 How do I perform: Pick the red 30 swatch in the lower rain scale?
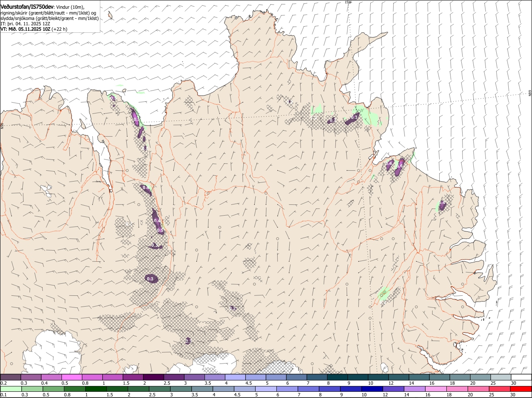[521, 389]
